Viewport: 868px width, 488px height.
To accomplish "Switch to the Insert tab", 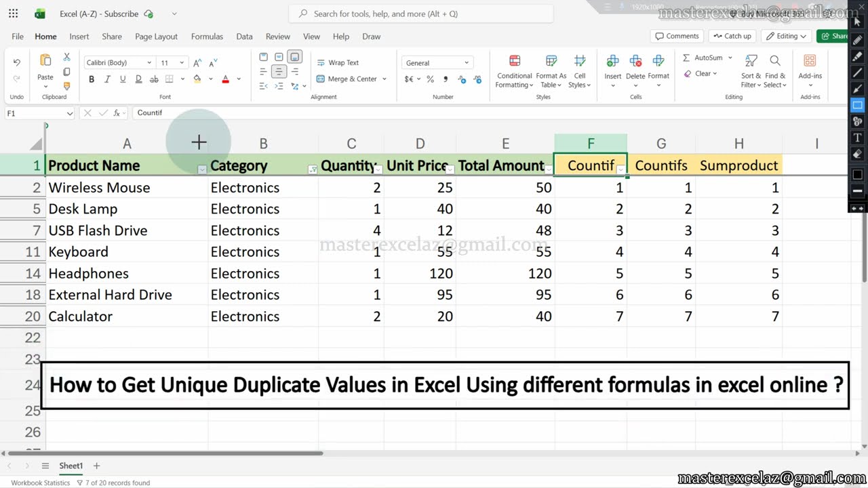I will [x=79, y=37].
